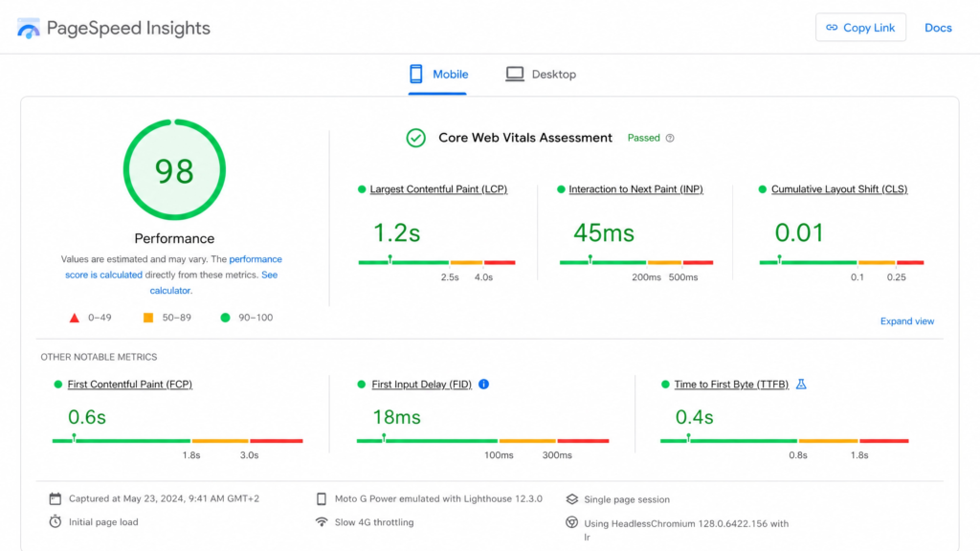Click the 'Single page session' text
This screenshot has height=551, width=980.
pyautogui.click(x=626, y=499)
